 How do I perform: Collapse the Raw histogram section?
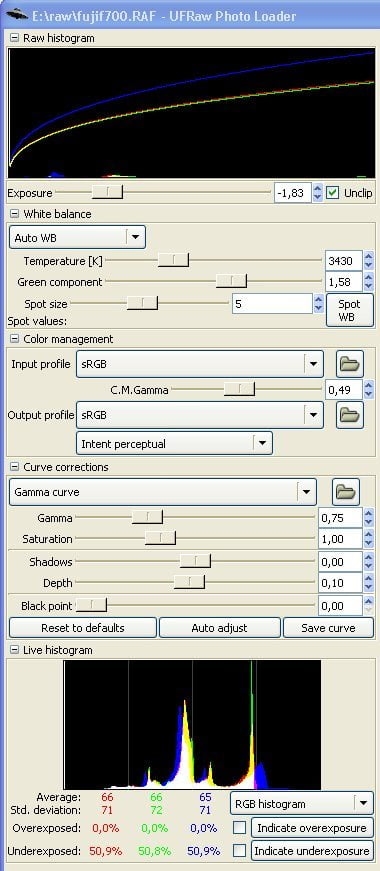click(x=14, y=38)
